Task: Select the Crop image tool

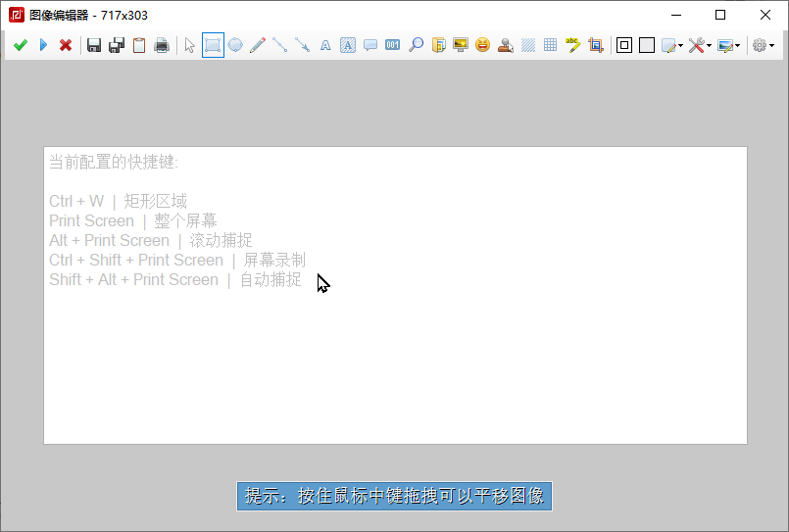Action: pyautogui.click(x=595, y=45)
